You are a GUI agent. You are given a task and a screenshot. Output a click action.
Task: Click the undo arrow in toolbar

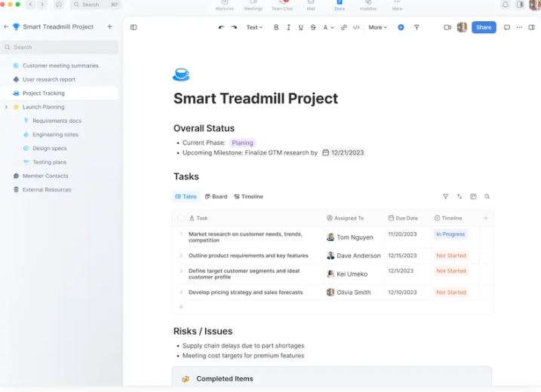tap(221, 27)
